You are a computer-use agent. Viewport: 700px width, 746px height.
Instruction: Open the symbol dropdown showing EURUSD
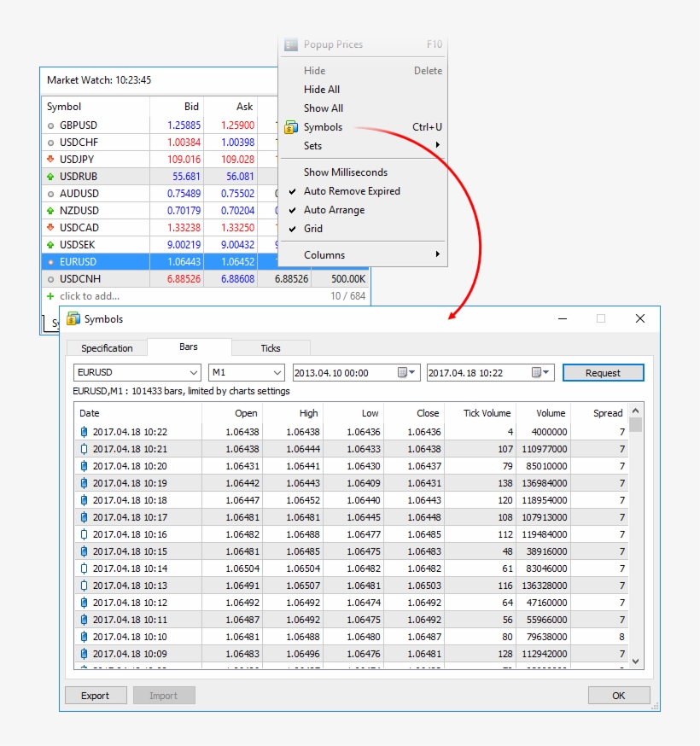point(193,372)
